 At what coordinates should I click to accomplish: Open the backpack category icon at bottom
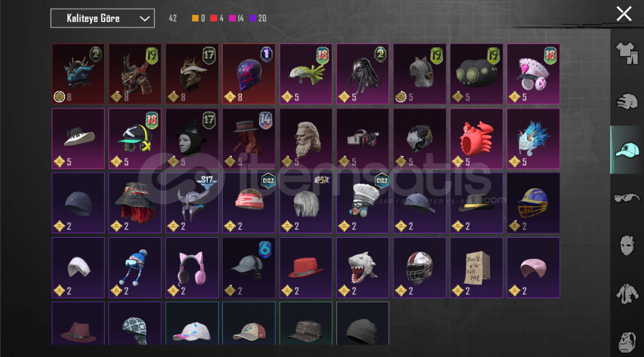tap(626, 342)
